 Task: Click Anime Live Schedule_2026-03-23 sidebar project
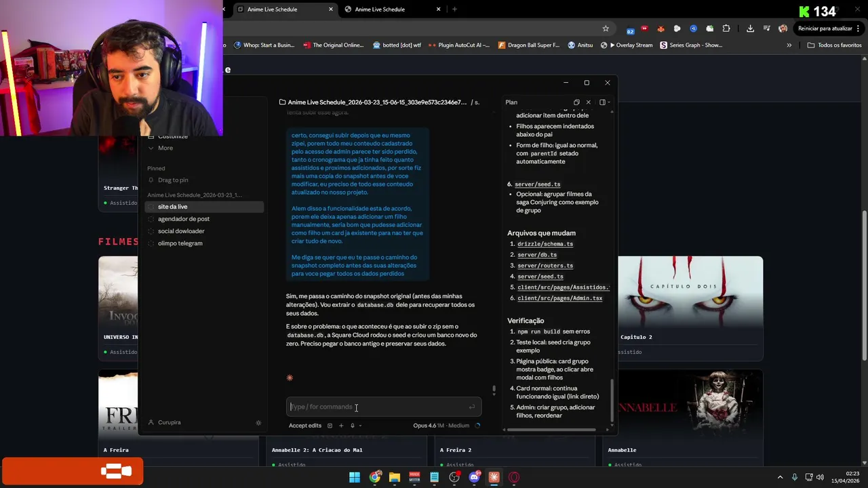(x=195, y=195)
